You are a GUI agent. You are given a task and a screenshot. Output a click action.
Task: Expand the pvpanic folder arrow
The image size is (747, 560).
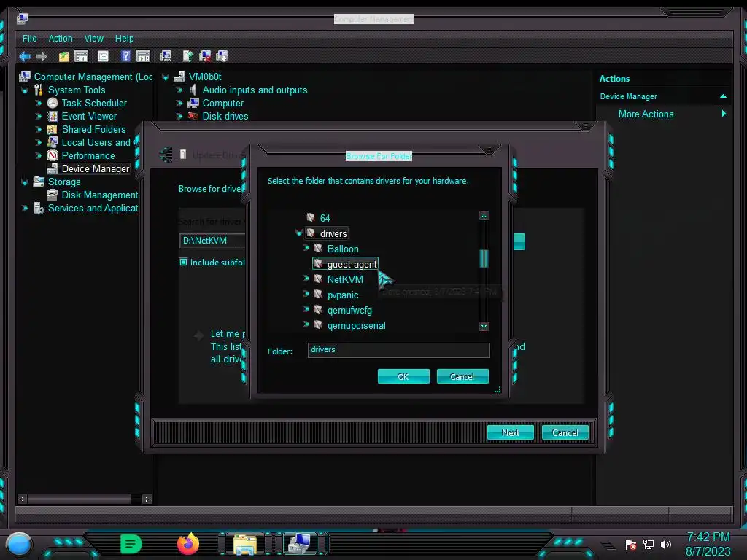[306, 294]
